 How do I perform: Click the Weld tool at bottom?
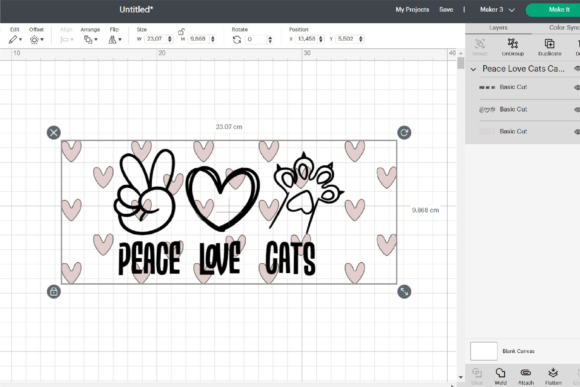[500, 373]
